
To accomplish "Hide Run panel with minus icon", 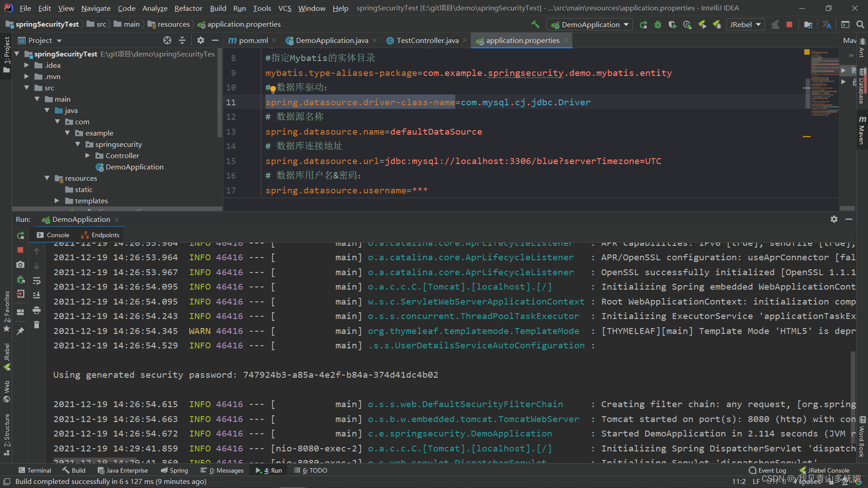I will [x=849, y=219].
